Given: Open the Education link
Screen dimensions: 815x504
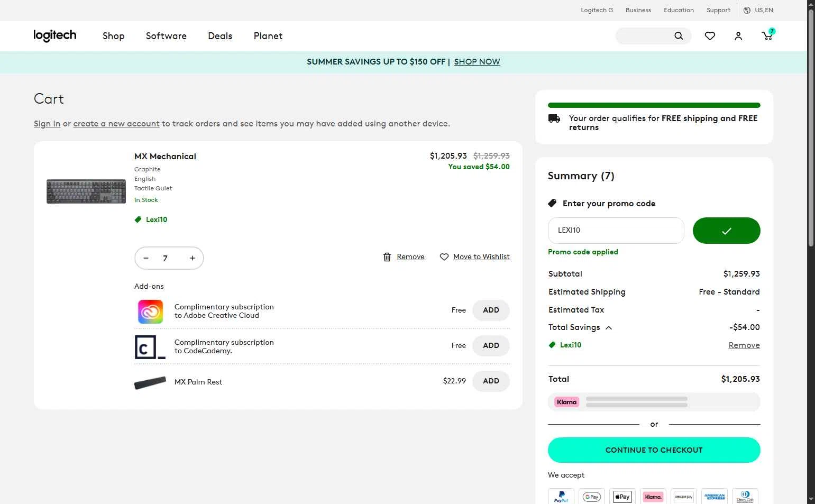Looking at the screenshot, I should coord(679,10).
